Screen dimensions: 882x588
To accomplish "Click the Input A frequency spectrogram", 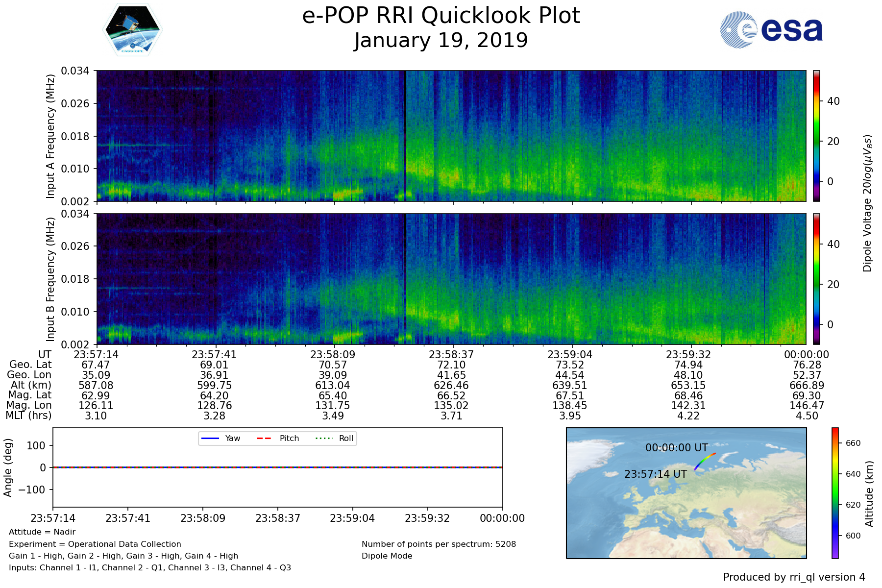I will coord(451,136).
